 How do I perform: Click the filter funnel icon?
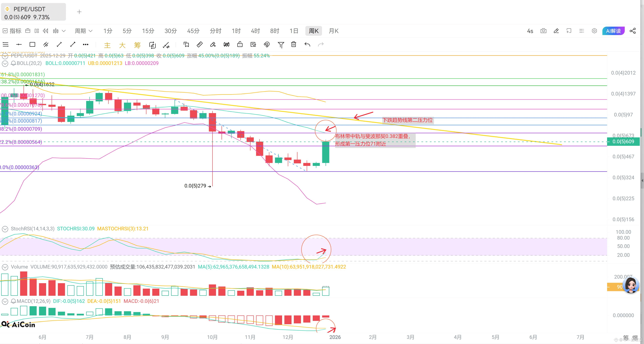click(281, 45)
